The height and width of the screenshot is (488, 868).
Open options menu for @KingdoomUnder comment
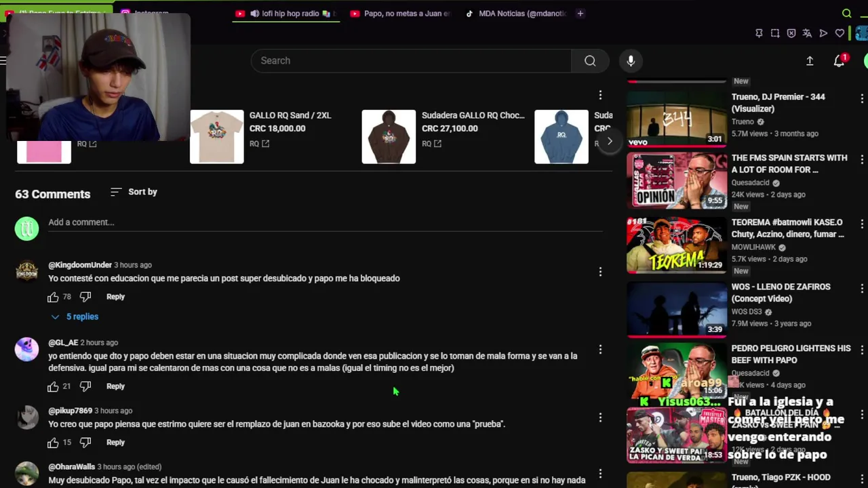click(600, 272)
